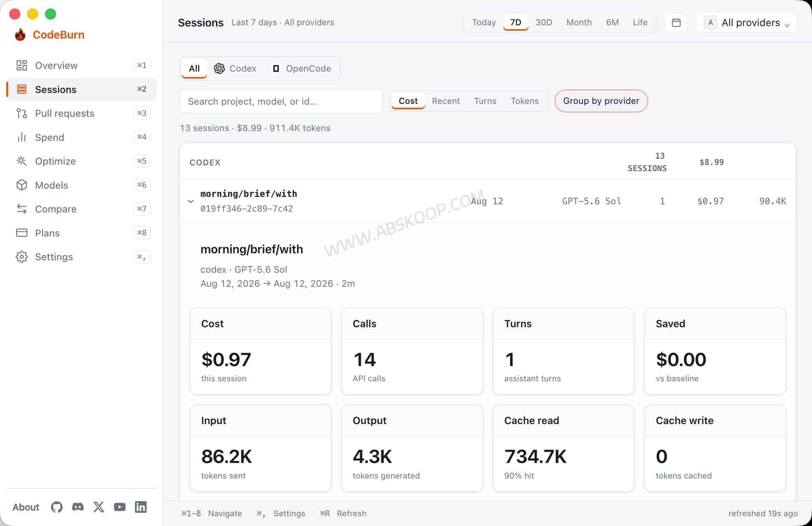Click the Output card showing 4.3K
This screenshot has width=812, height=526.
[x=412, y=448]
